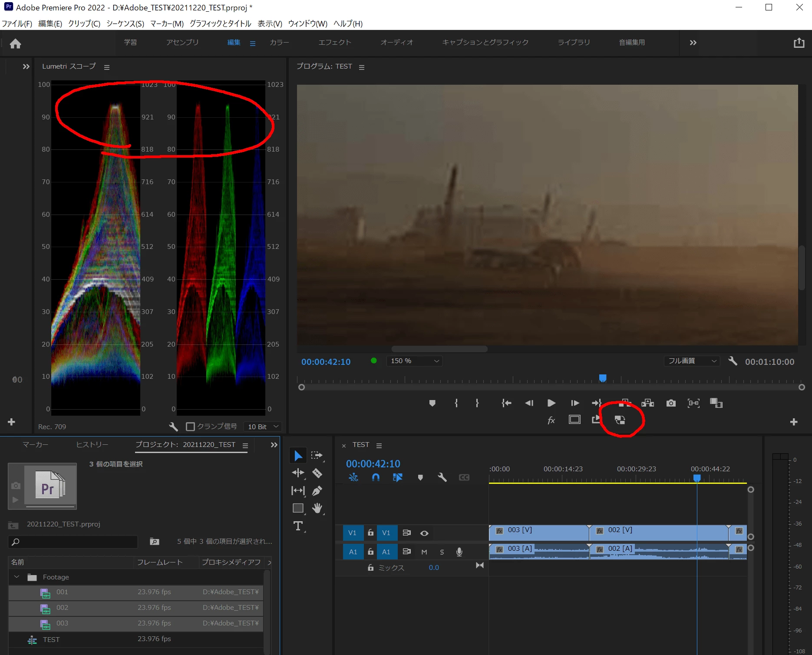The image size is (812, 655).
Task: Open the playback resolution dropdown
Action: point(692,361)
